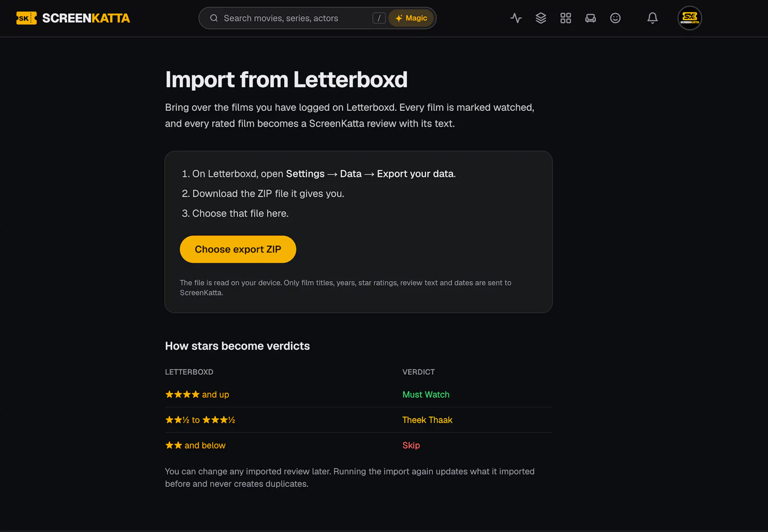Click the Must Watch verdict label
Image resolution: width=768 pixels, height=532 pixels.
[x=426, y=395]
